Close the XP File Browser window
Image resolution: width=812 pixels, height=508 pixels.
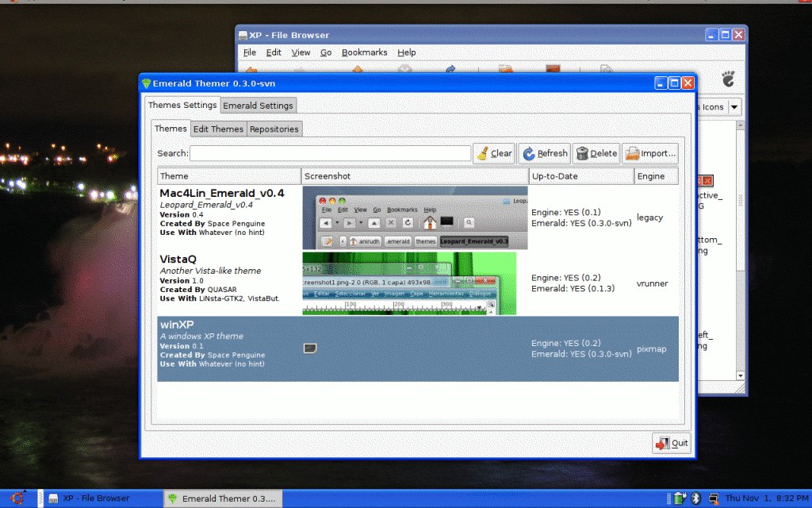coord(738,35)
